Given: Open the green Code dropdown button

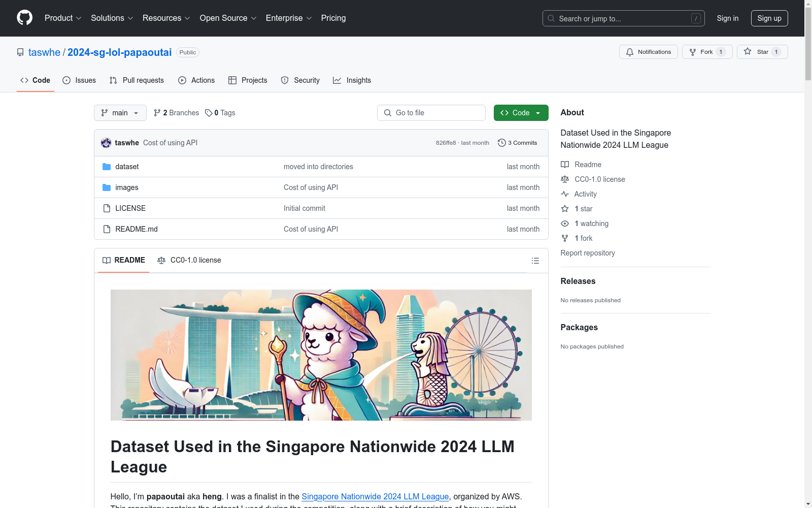Looking at the screenshot, I should coord(521,113).
